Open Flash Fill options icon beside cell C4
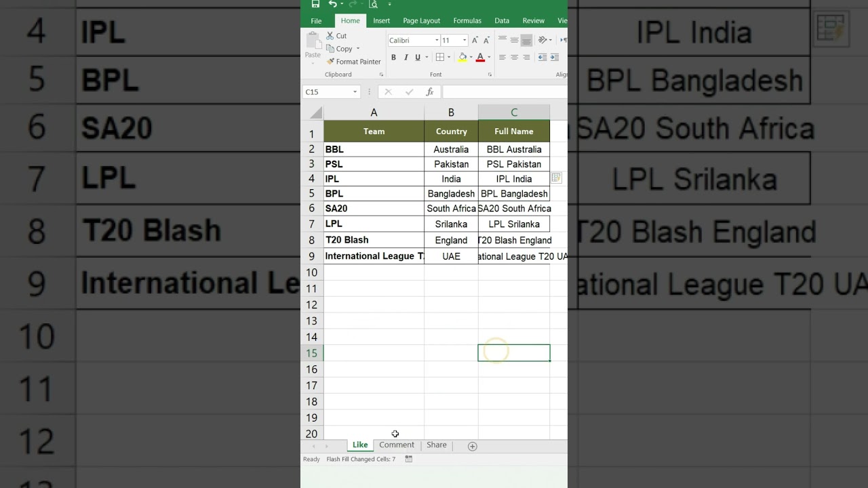The width and height of the screenshot is (868, 488). coord(556,178)
